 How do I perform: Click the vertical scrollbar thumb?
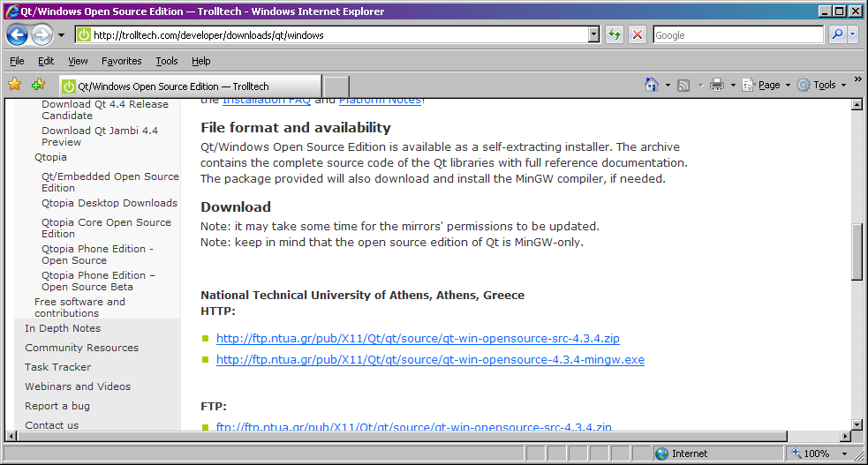tap(857, 252)
